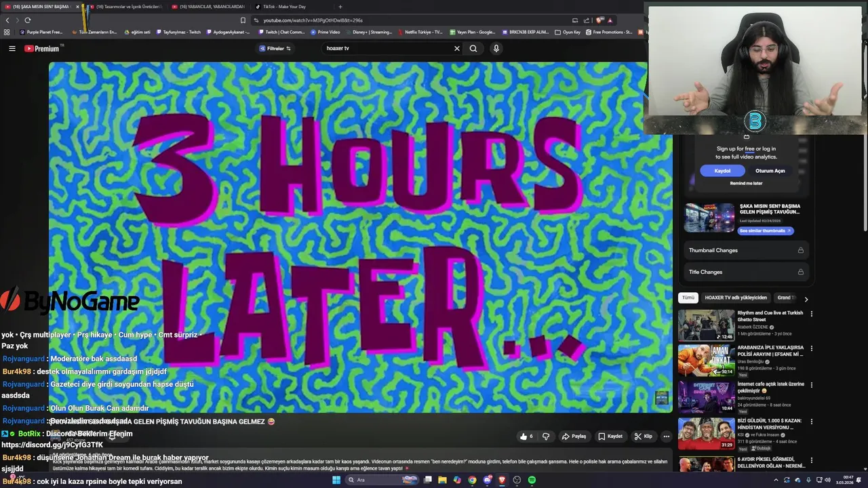Open Rhythm and Cue live video thumbnail

click(x=706, y=325)
